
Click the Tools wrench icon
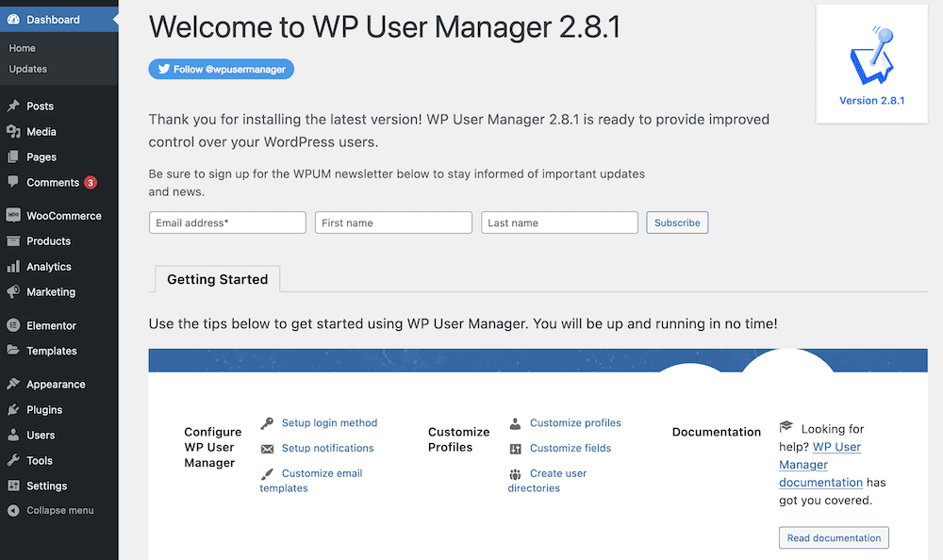pyautogui.click(x=13, y=460)
